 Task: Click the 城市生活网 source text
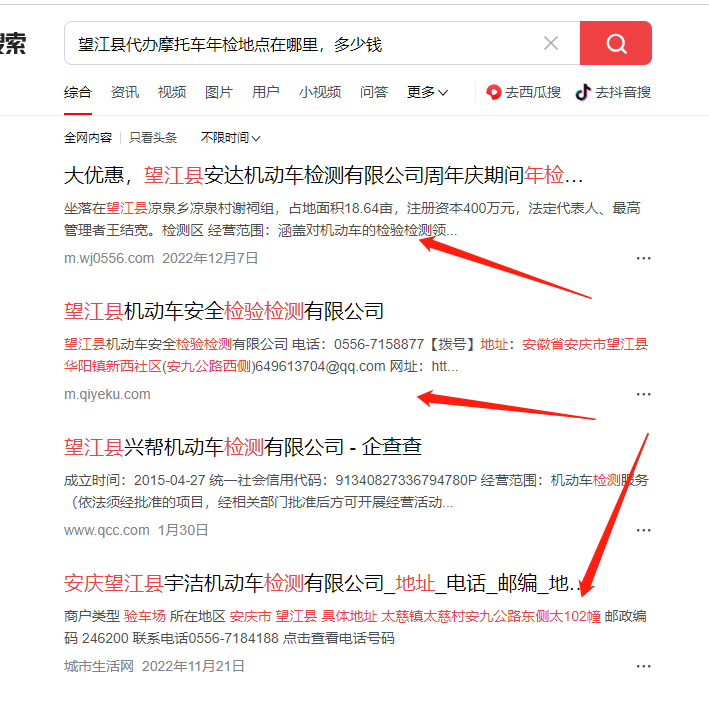[99, 666]
